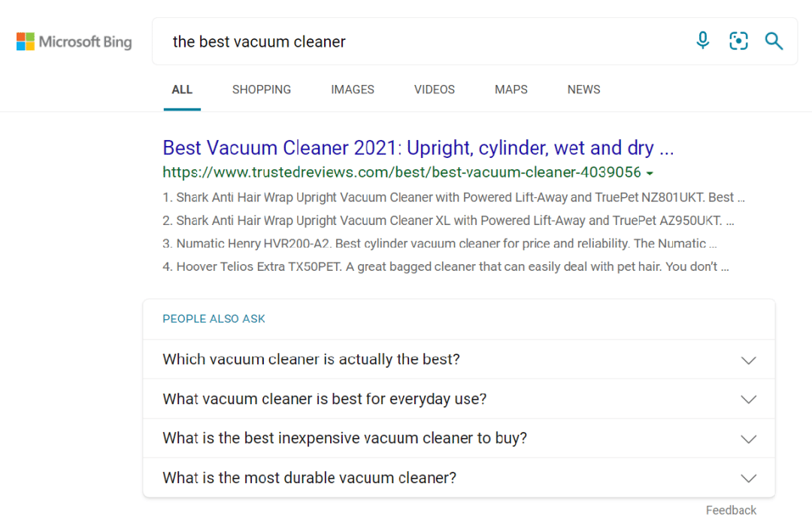Expand "Which vacuum cleaner is actually the best?"
812x529 pixels.
click(459, 360)
